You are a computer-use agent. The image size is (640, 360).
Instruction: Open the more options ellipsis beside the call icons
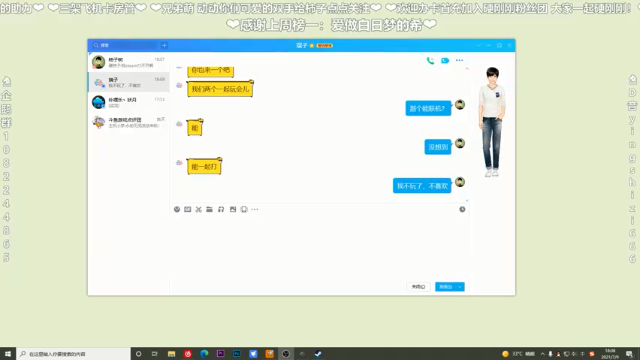click(460, 60)
